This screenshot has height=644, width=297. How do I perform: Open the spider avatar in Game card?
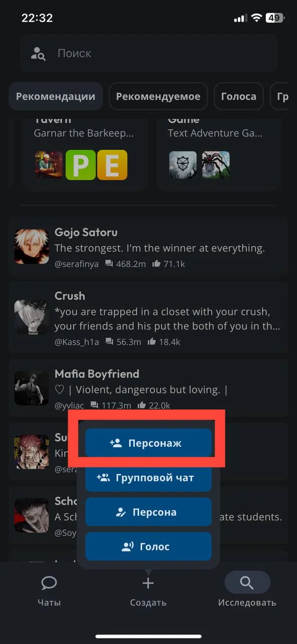[216, 165]
